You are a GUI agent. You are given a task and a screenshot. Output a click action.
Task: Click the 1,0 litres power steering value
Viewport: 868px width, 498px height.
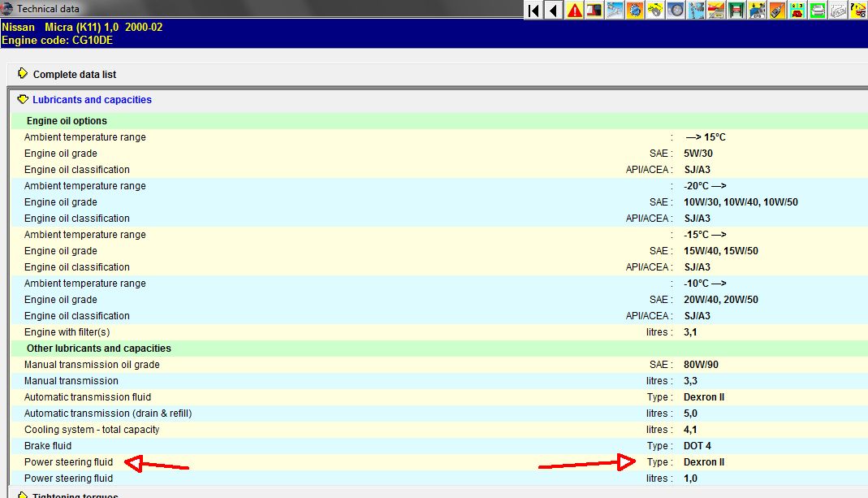click(690, 479)
